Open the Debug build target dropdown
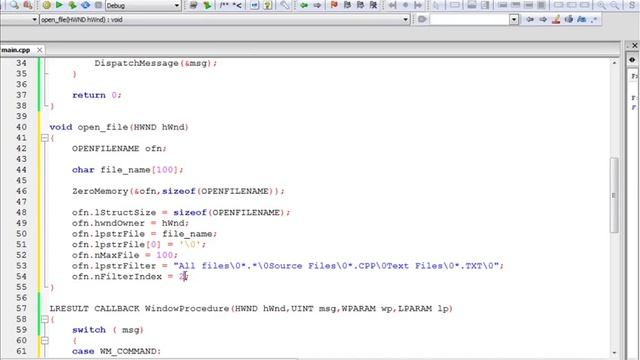The height and width of the screenshot is (360, 640). tap(143, 6)
